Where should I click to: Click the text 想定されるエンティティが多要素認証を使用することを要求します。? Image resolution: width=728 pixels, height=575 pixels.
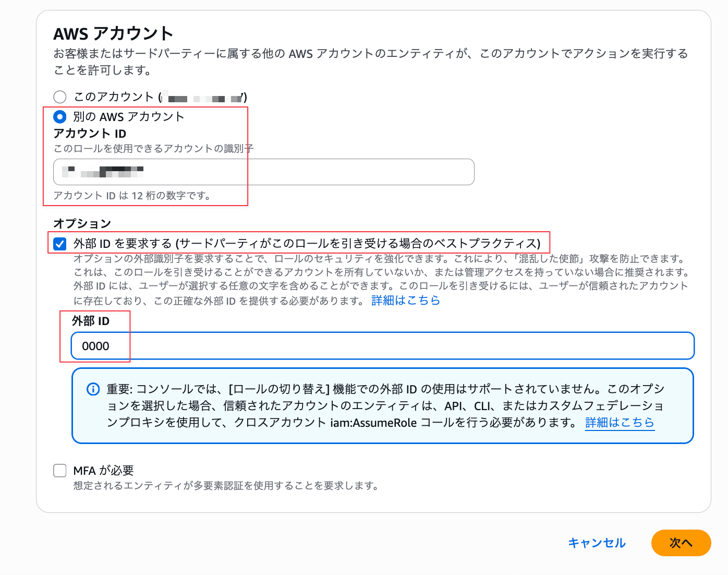click(x=226, y=486)
